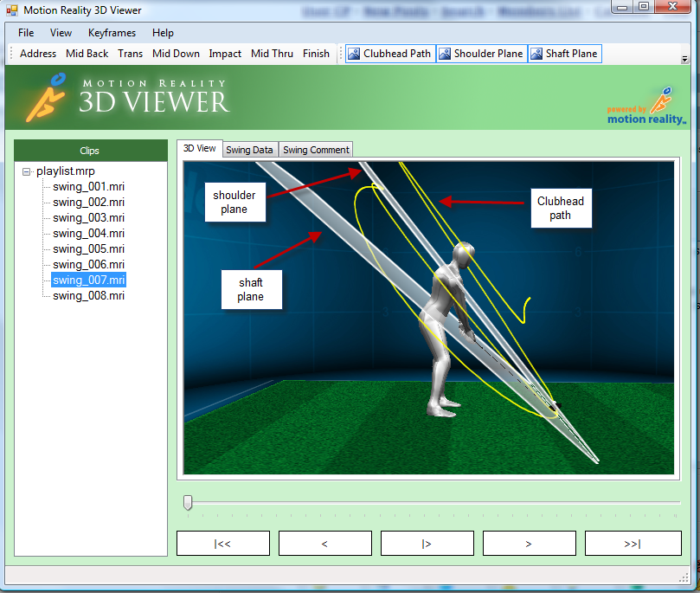Step forward one frame with > button
This screenshot has width=700, height=593.
pos(530,544)
